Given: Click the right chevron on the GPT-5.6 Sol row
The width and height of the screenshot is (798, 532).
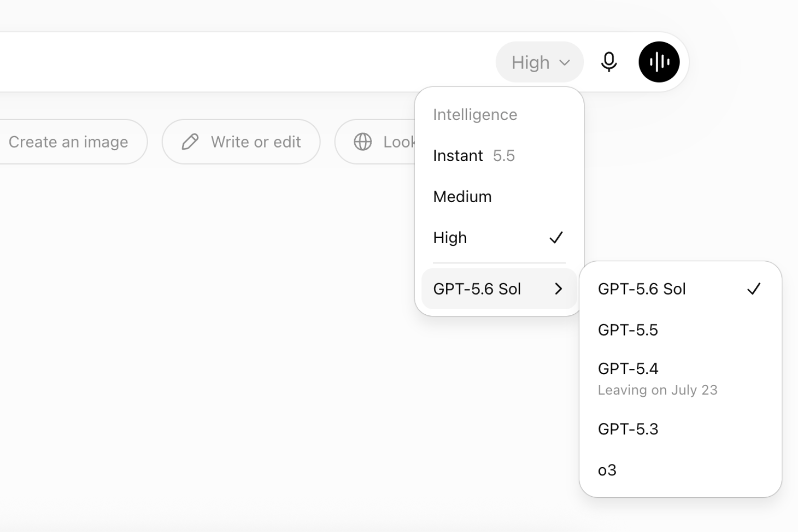Looking at the screenshot, I should click(558, 289).
